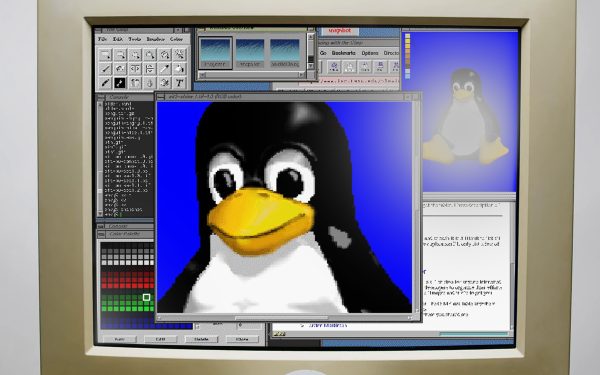600x375 pixels.
Task: Select the horizontal flip tool
Action: pos(135,69)
